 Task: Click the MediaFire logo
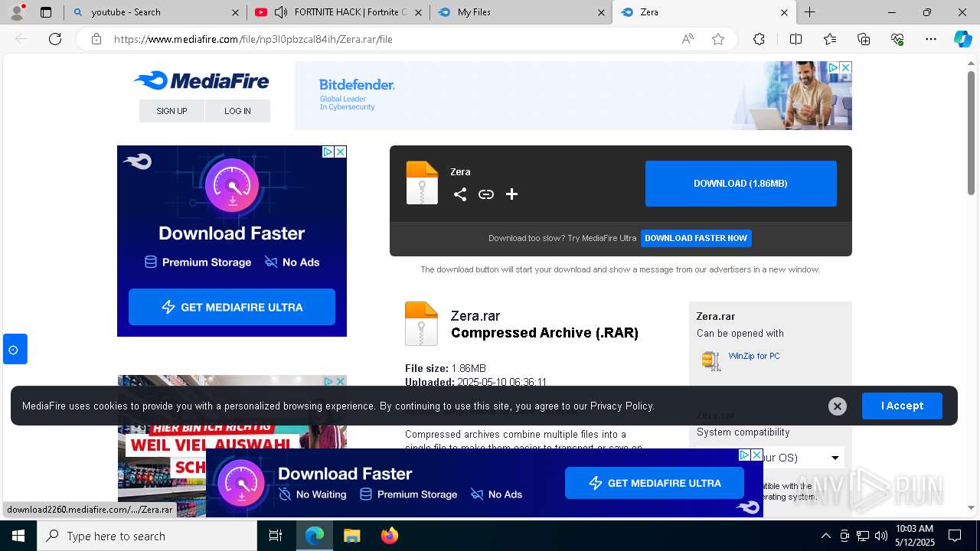pos(201,80)
